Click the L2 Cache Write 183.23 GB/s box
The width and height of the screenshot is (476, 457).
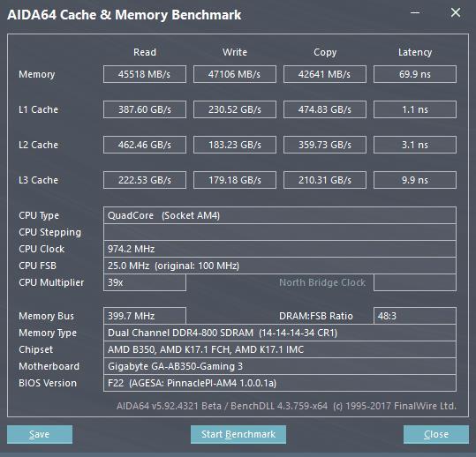point(235,145)
